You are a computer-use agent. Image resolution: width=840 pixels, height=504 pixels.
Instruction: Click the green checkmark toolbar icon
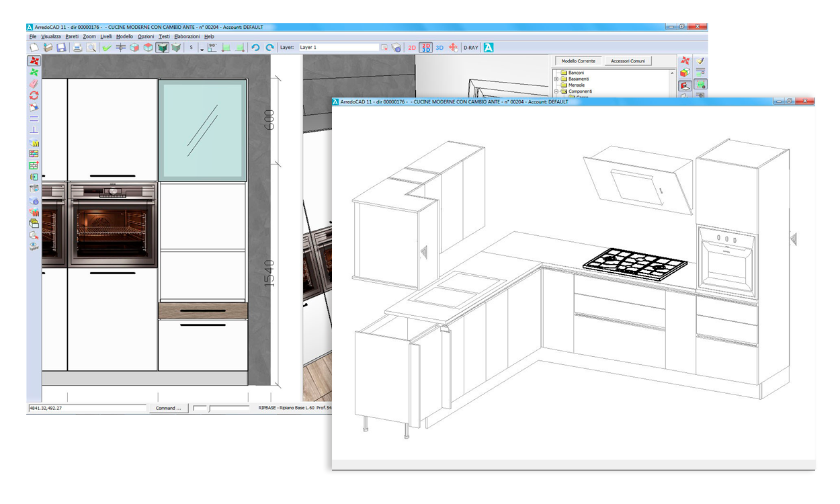click(x=107, y=48)
